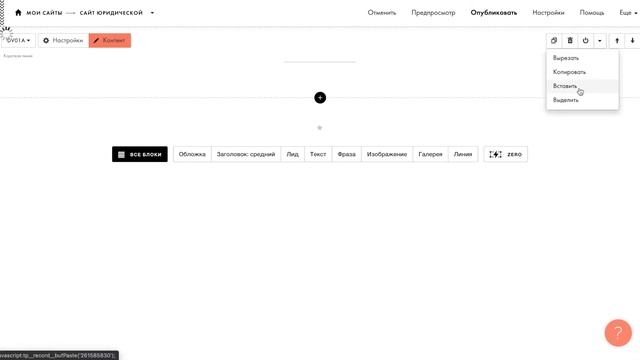Go to the home icon for My Sites

click(x=18, y=13)
